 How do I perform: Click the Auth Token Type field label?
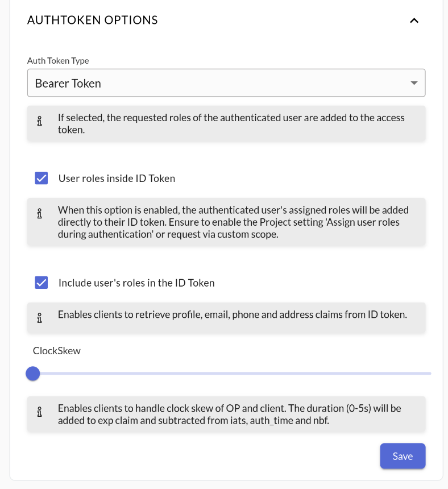pyautogui.click(x=58, y=61)
